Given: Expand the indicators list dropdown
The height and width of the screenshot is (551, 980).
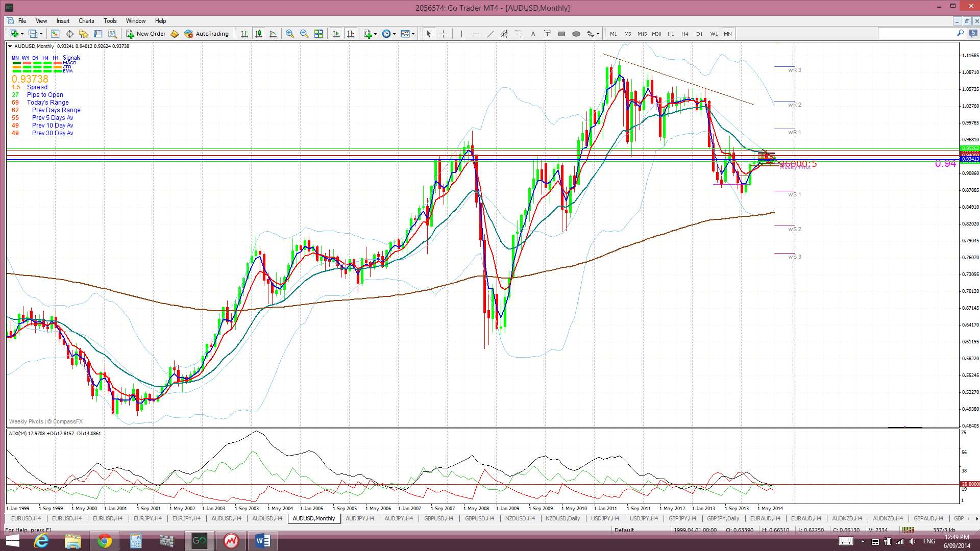Looking at the screenshot, I should 375,34.
